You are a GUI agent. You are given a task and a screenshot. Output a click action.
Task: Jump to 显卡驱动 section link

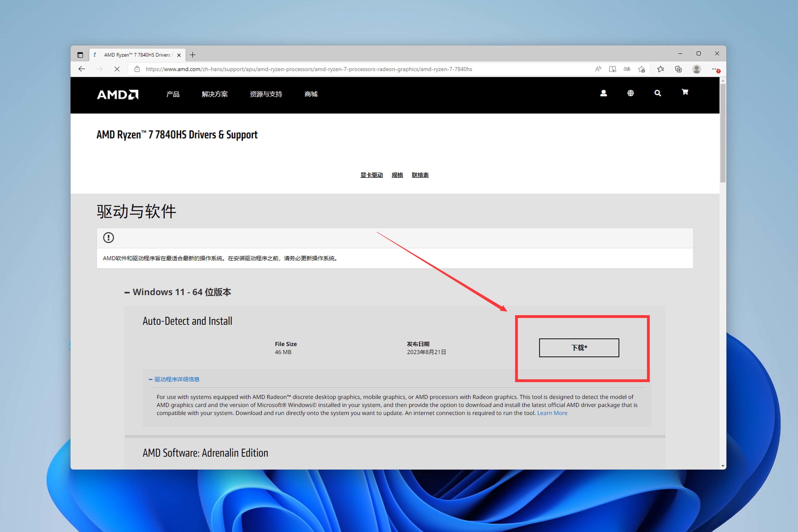pos(372,175)
